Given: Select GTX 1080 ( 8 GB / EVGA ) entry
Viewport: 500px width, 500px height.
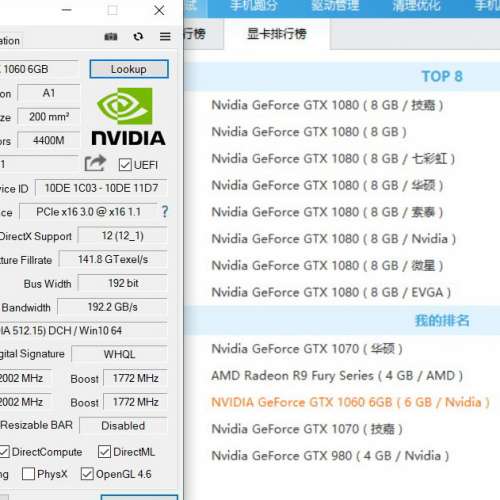Looking at the screenshot, I should (x=331, y=292).
